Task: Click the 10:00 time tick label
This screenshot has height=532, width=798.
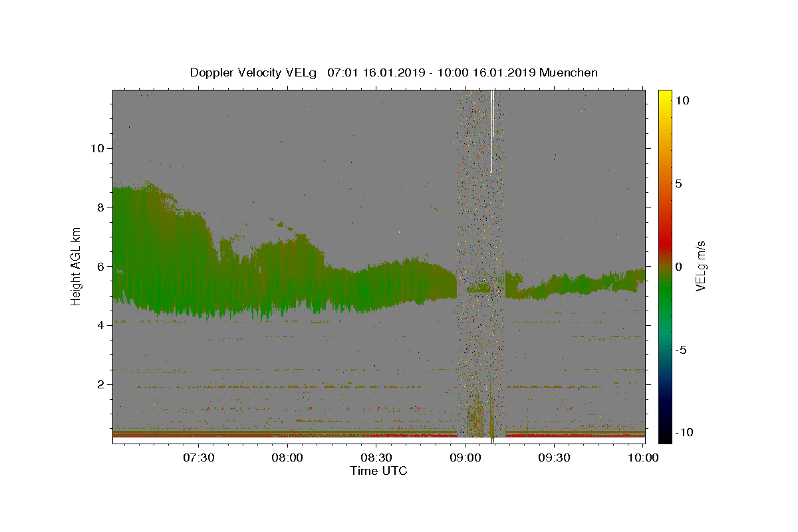Action: pyautogui.click(x=643, y=458)
